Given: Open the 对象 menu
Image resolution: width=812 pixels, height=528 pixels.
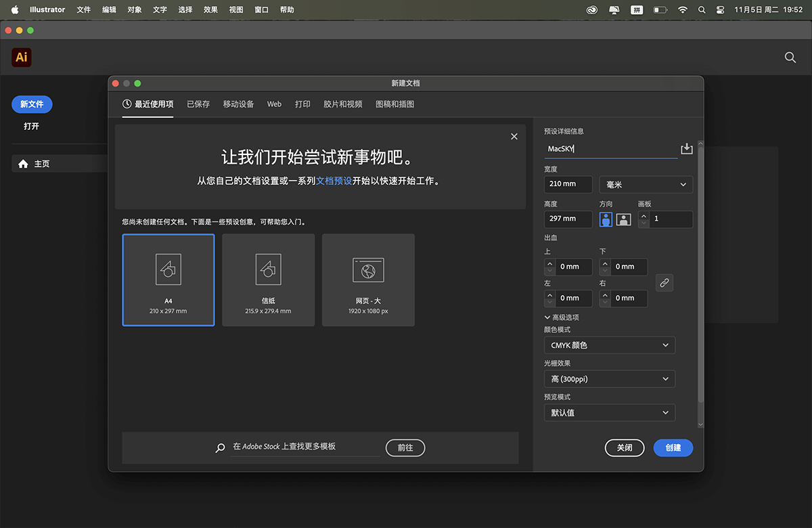Looking at the screenshot, I should click(x=135, y=9).
